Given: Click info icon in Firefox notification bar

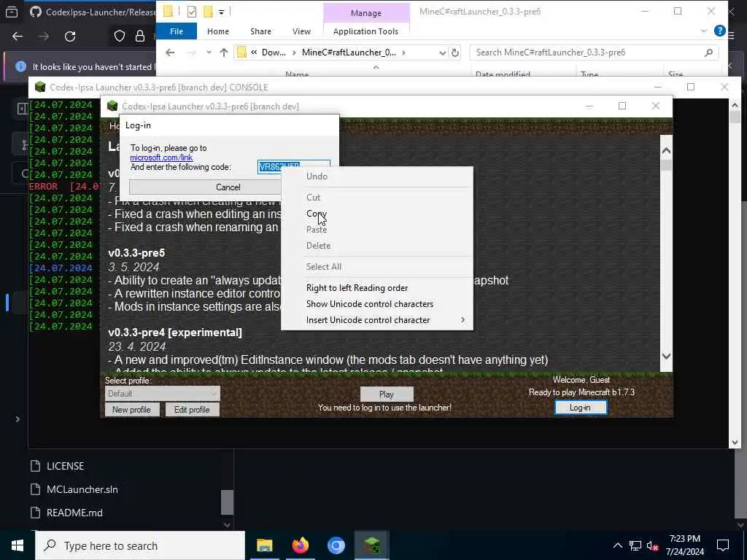Looking at the screenshot, I should click(x=20, y=66).
